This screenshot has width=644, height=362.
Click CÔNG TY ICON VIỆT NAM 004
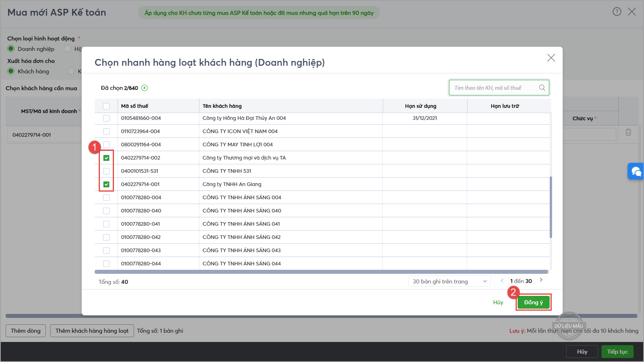pyautogui.click(x=240, y=131)
